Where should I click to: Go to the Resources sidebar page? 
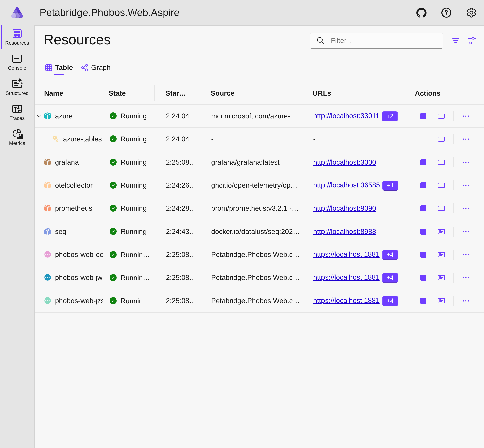(17, 37)
